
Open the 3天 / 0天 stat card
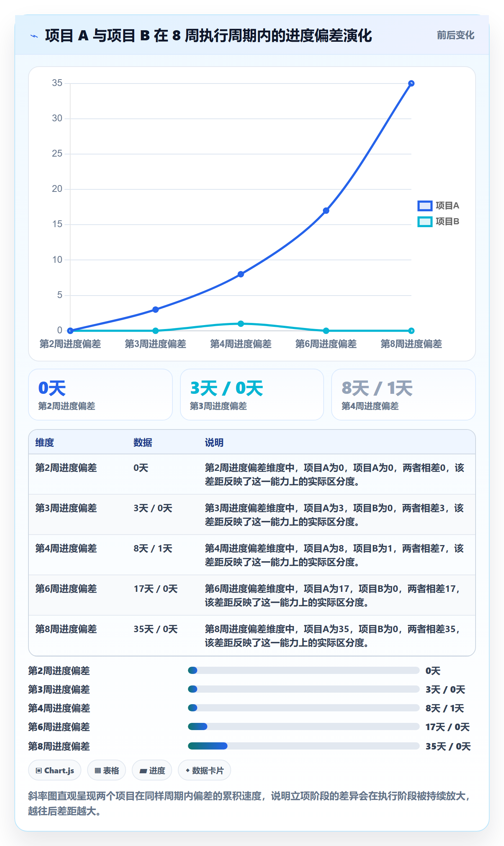tap(252, 395)
